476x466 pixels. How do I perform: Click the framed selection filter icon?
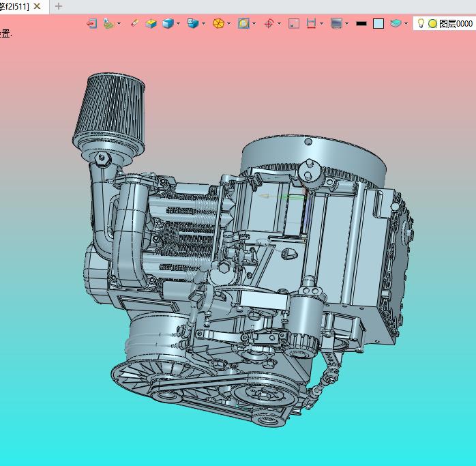(x=243, y=23)
